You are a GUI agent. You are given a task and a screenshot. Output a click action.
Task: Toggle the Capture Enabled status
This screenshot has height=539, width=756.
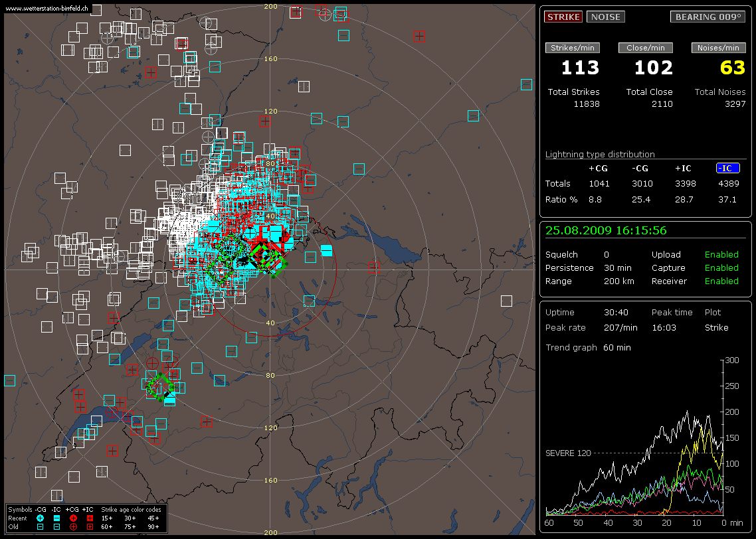point(721,268)
